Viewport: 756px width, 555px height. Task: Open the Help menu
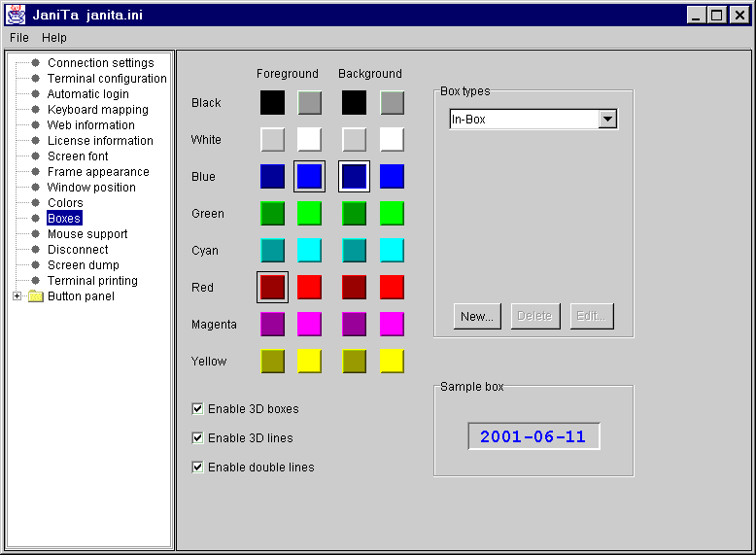pyautogui.click(x=54, y=38)
